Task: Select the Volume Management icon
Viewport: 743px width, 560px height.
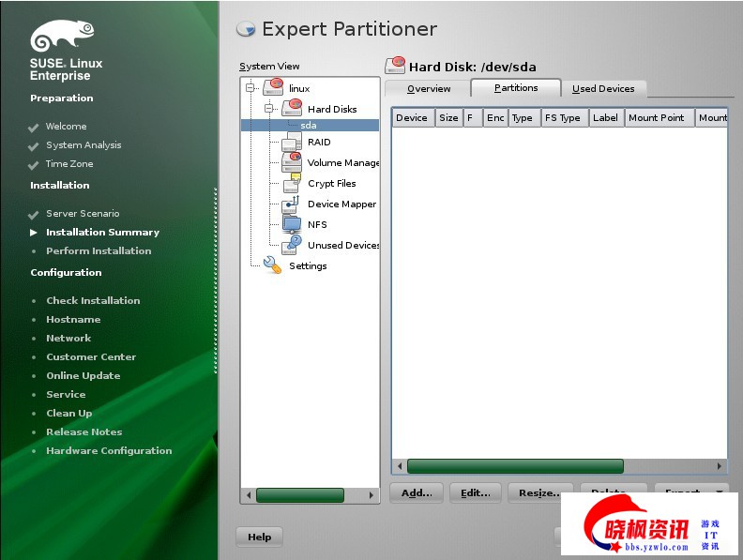Action: tap(292, 162)
